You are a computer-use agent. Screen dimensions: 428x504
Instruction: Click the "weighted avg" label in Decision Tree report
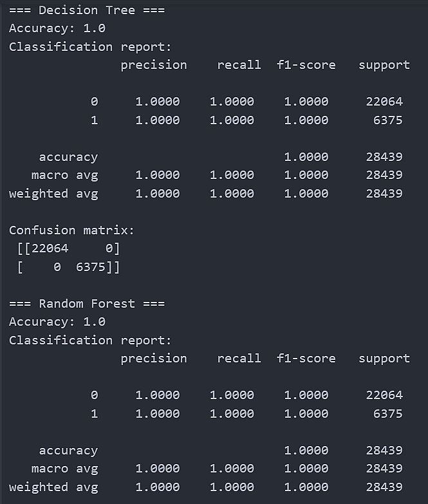pyautogui.click(x=53, y=193)
